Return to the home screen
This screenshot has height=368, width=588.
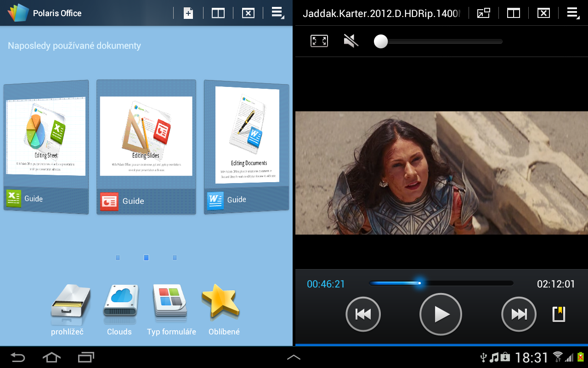pos(51,356)
